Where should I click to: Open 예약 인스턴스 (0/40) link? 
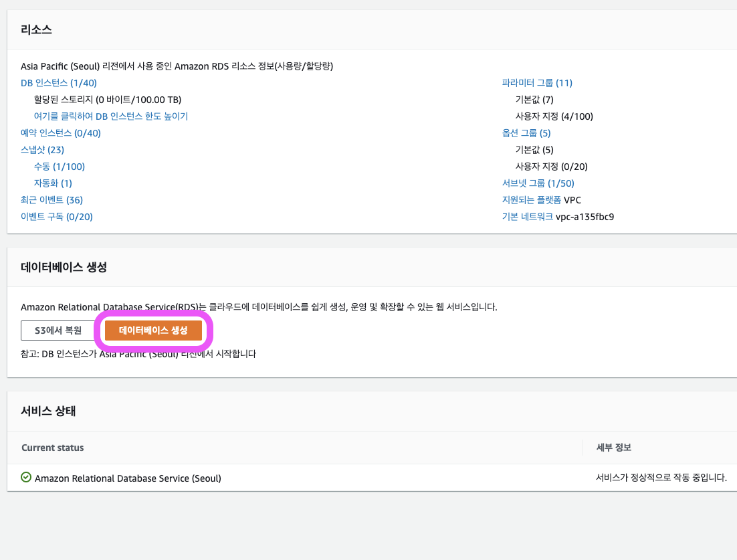tap(61, 133)
